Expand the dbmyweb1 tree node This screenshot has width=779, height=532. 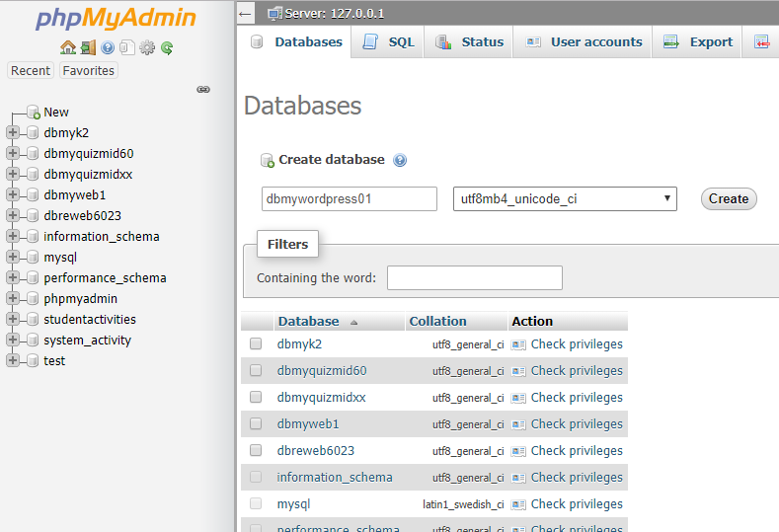[x=13, y=194]
